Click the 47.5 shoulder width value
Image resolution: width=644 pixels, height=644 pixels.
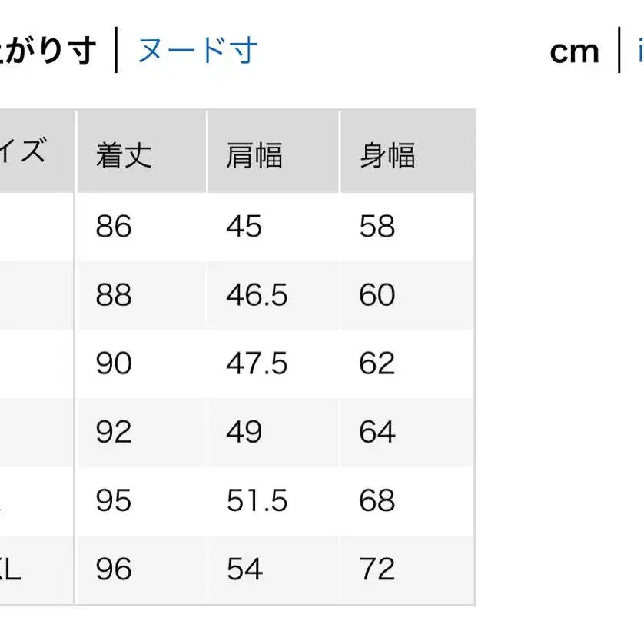(x=257, y=363)
